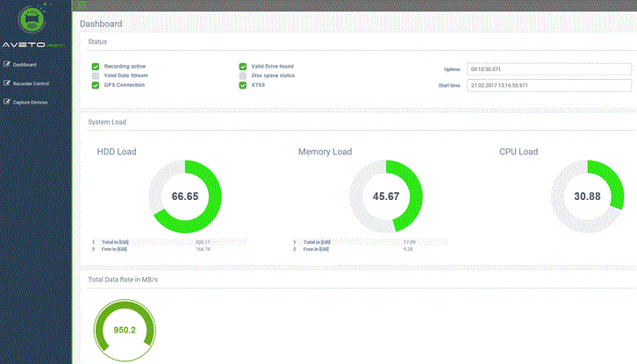Click the Recorder Control sidebar icon
This screenshot has height=364, width=637.
pyautogui.click(x=7, y=83)
